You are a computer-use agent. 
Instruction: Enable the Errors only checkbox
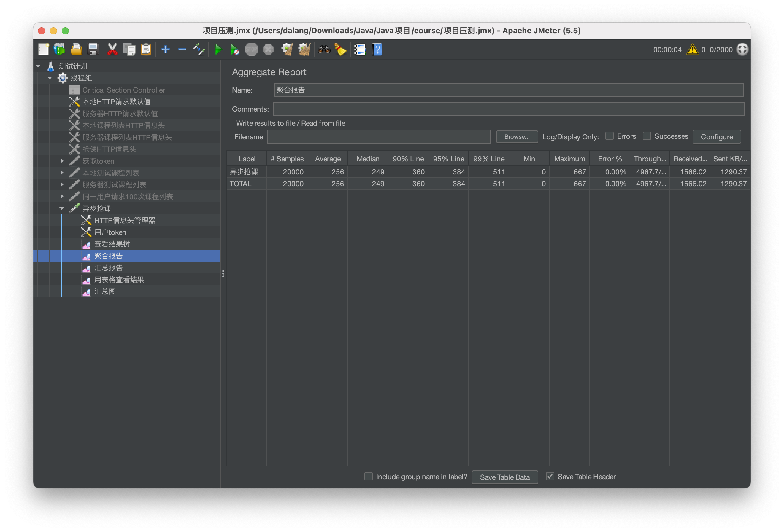[x=609, y=136]
